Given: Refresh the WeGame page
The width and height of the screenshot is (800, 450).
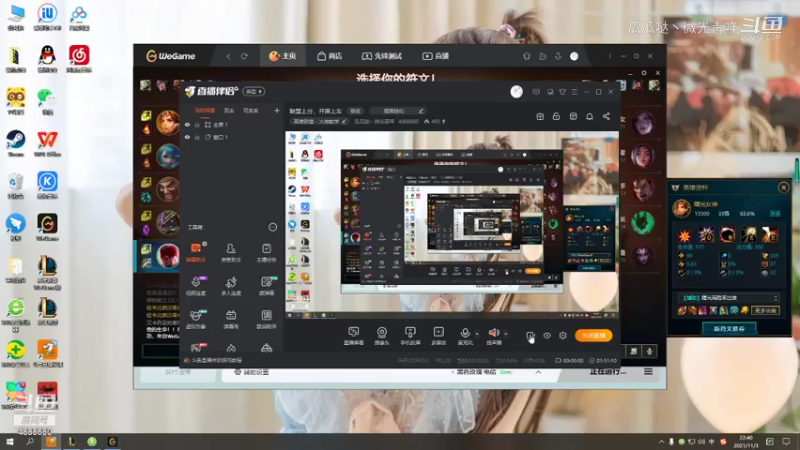Looking at the screenshot, I should pyautogui.click(x=244, y=56).
